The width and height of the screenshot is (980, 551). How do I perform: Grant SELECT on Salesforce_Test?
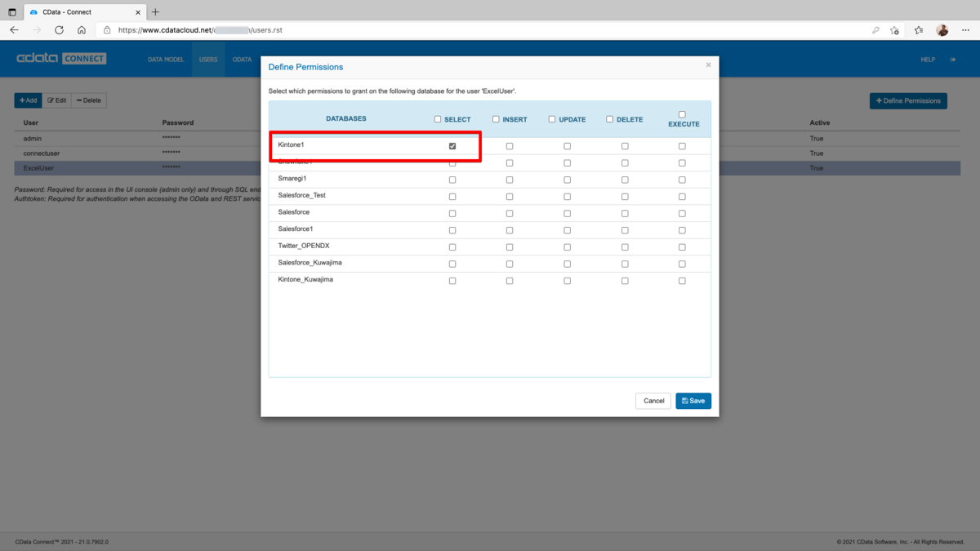point(452,197)
